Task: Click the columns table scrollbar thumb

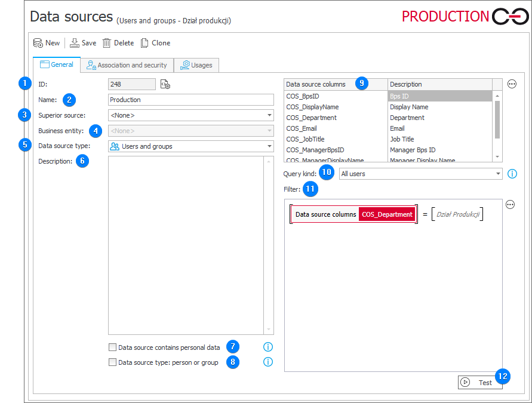Action: point(497,120)
